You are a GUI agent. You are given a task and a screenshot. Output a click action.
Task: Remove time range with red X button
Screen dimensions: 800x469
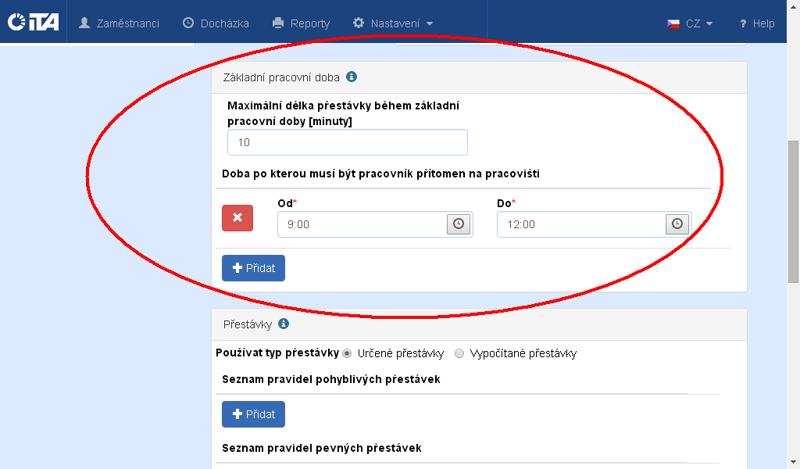click(x=238, y=218)
